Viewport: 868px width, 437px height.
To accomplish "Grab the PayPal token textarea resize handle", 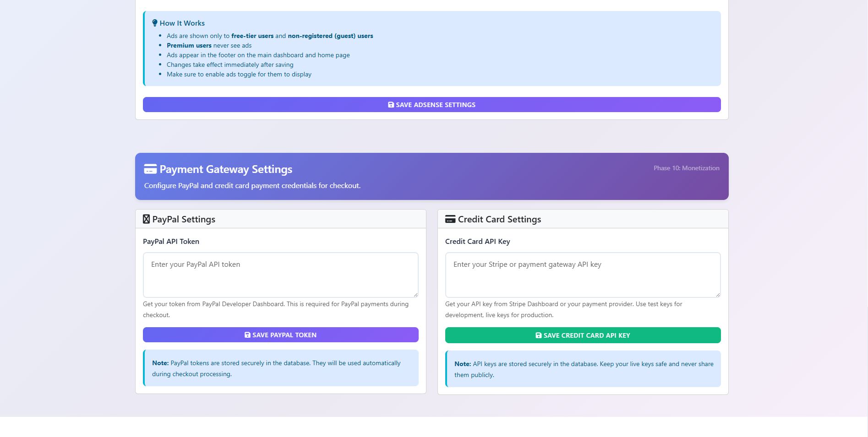I will click(415, 295).
